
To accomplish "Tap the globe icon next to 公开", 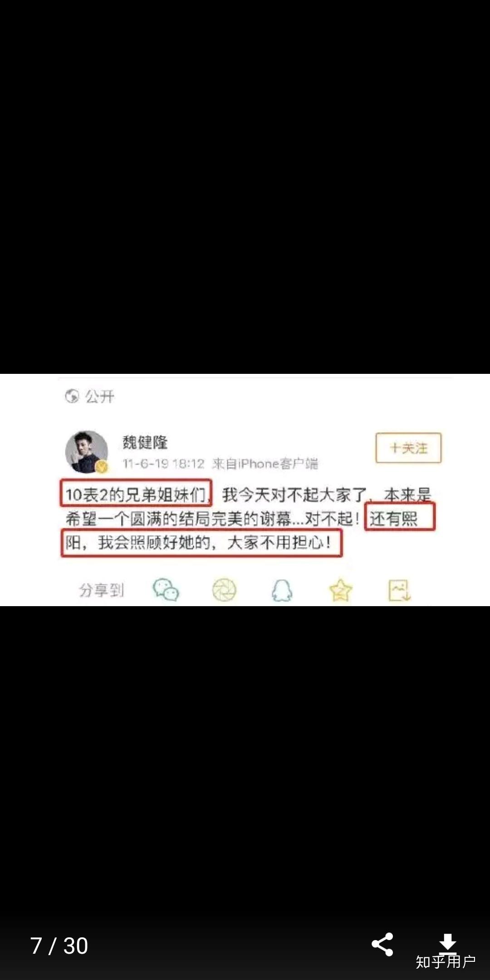I will [x=72, y=396].
